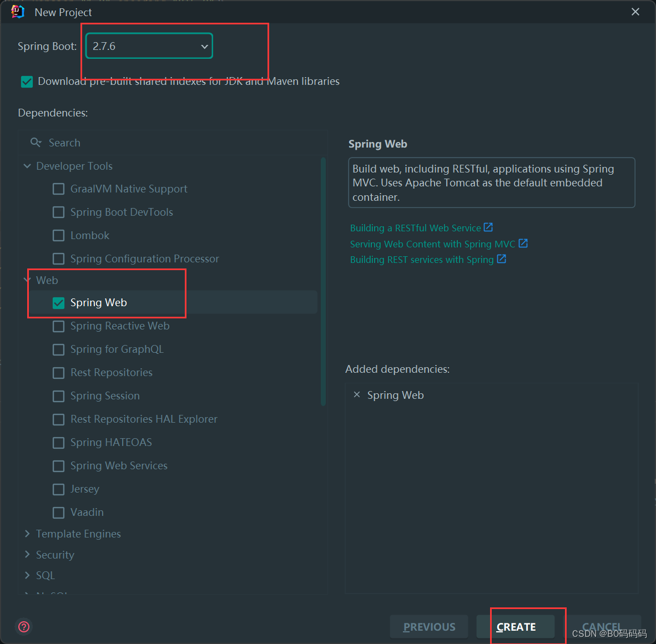656x644 pixels.
Task: Check the Spring Reactive Web dependency
Action: click(59, 326)
